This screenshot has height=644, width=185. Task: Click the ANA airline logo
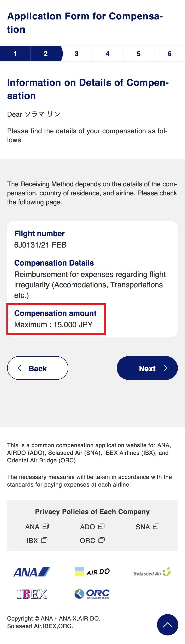pos(32,572)
